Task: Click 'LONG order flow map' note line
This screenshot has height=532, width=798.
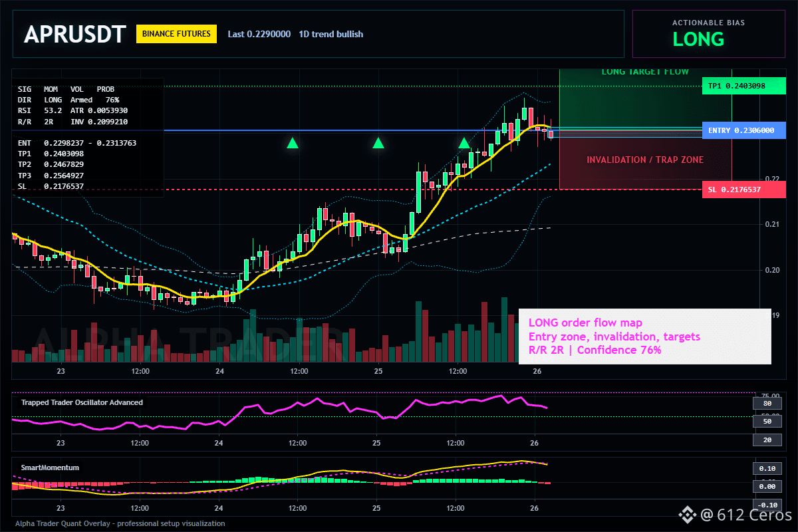Action: click(x=585, y=323)
